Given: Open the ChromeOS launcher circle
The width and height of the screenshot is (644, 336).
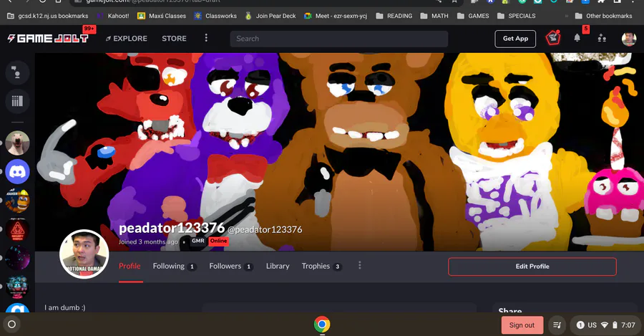Looking at the screenshot, I should pos(12,325).
